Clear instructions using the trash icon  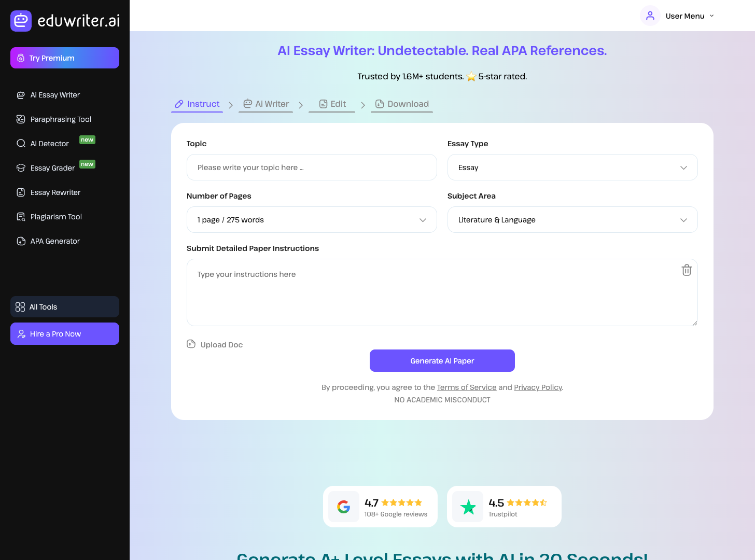[687, 270]
